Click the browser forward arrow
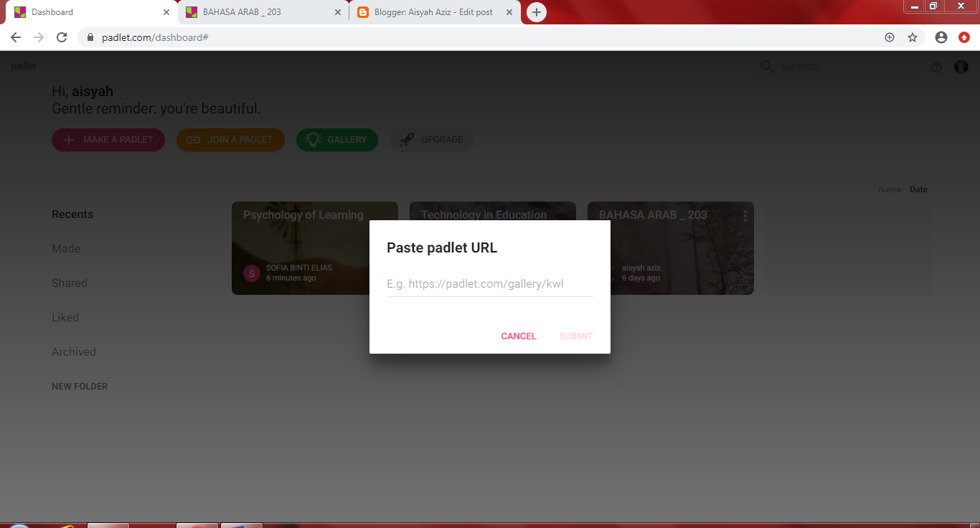 tap(39, 37)
